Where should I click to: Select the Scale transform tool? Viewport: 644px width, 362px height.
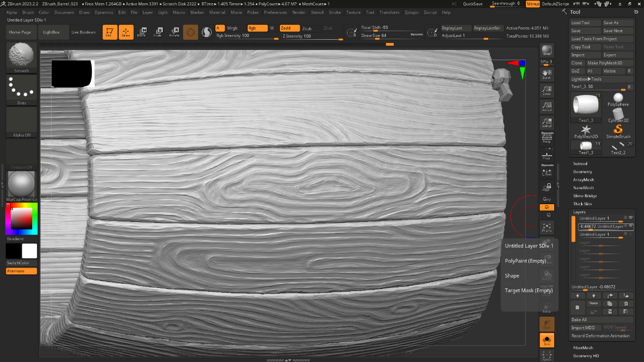point(158,32)
